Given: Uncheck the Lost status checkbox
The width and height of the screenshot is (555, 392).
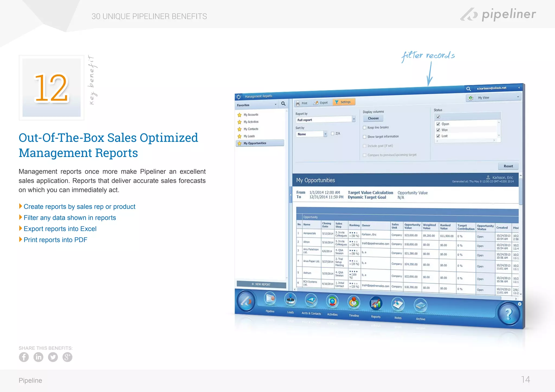Looking at the screenshot, I should 438,136.
